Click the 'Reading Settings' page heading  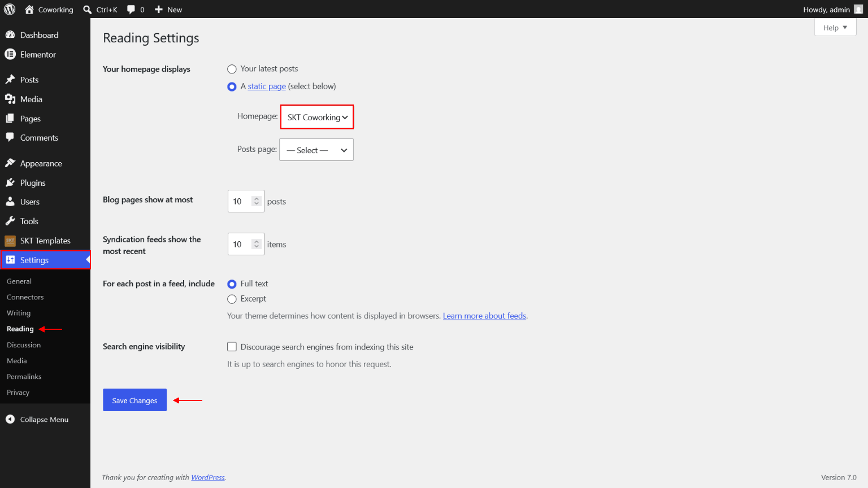[x=151, y=38]
